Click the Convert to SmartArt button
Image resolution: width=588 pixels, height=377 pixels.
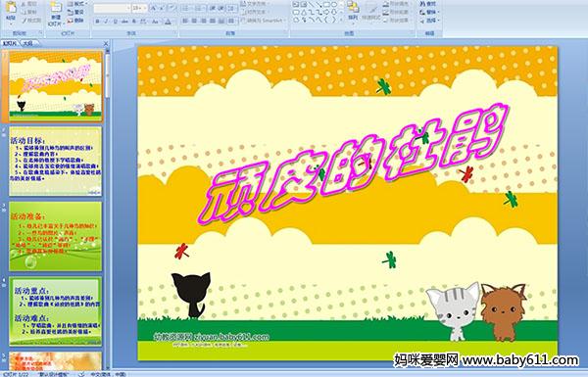264,21
